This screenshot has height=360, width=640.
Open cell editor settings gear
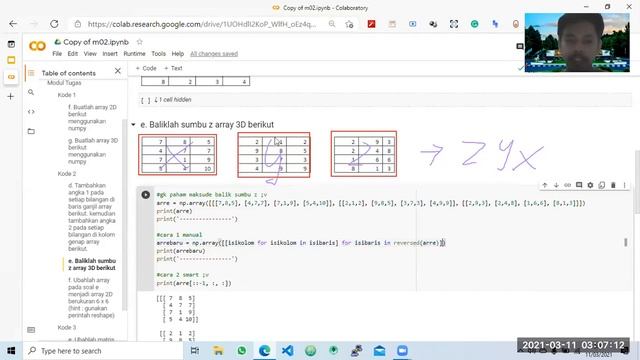(590, 185)
